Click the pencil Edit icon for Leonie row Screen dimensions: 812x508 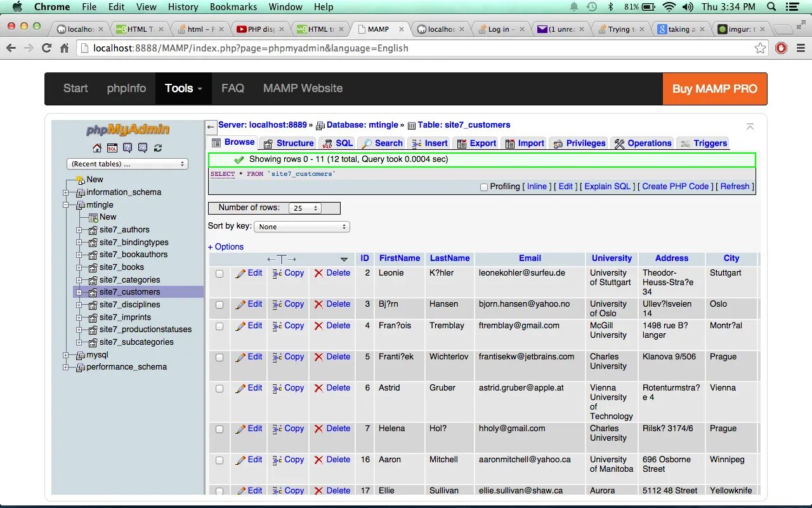point(240,274)
